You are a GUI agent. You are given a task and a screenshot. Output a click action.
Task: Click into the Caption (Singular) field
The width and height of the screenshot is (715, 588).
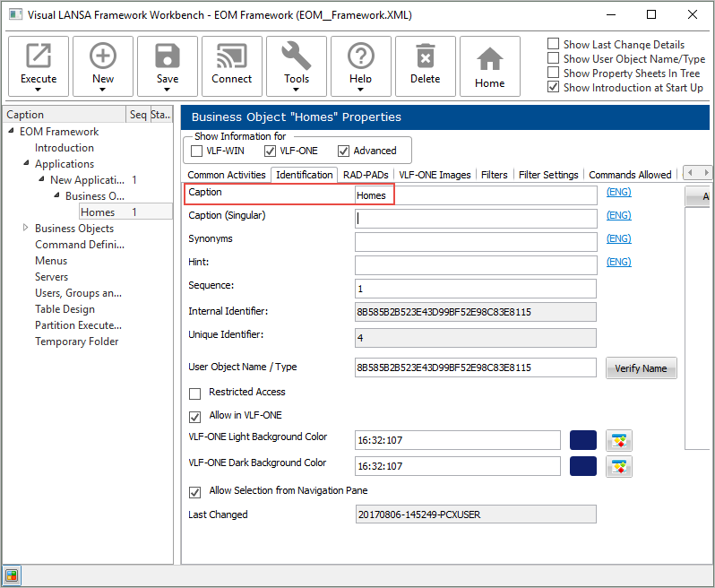click(x=475, y=218)
